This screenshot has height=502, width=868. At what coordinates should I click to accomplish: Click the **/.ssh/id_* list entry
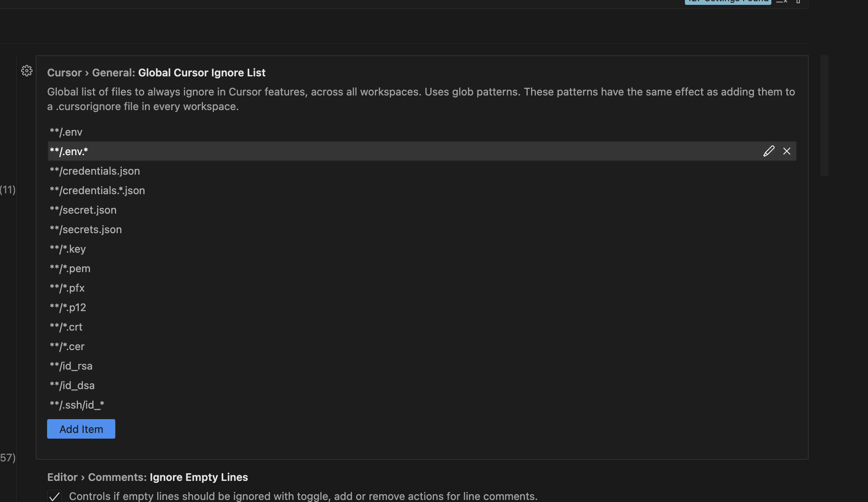[77, 405]
